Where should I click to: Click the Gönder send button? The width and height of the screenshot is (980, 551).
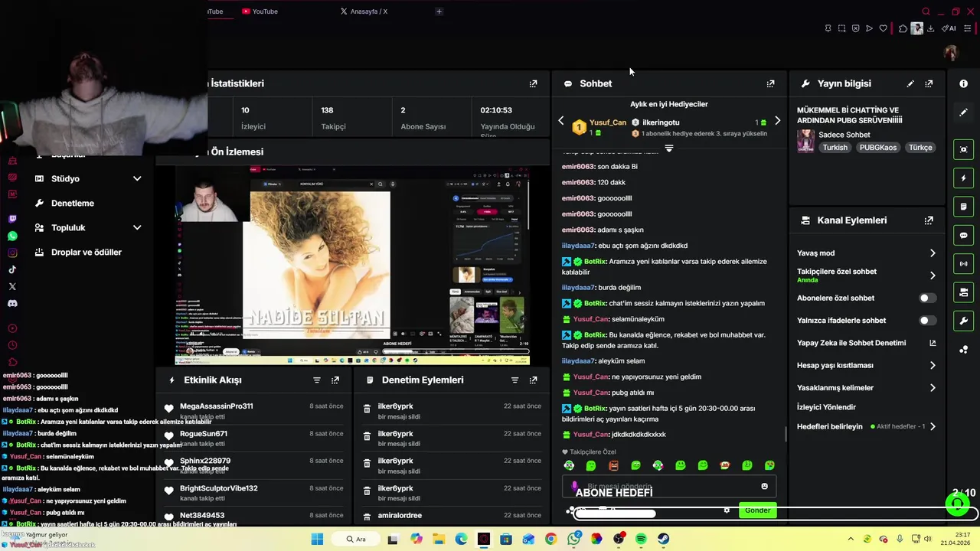tap(757, 510)
